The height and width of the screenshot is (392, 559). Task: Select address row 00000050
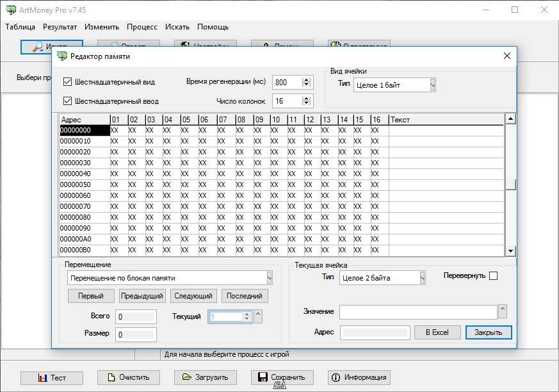pos(85,184)
